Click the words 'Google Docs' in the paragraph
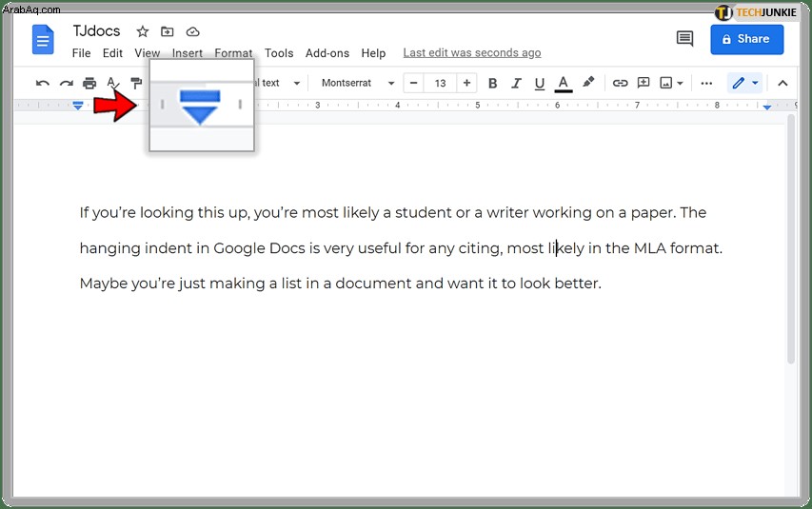The image size is (812, 509). coord(259,248)
